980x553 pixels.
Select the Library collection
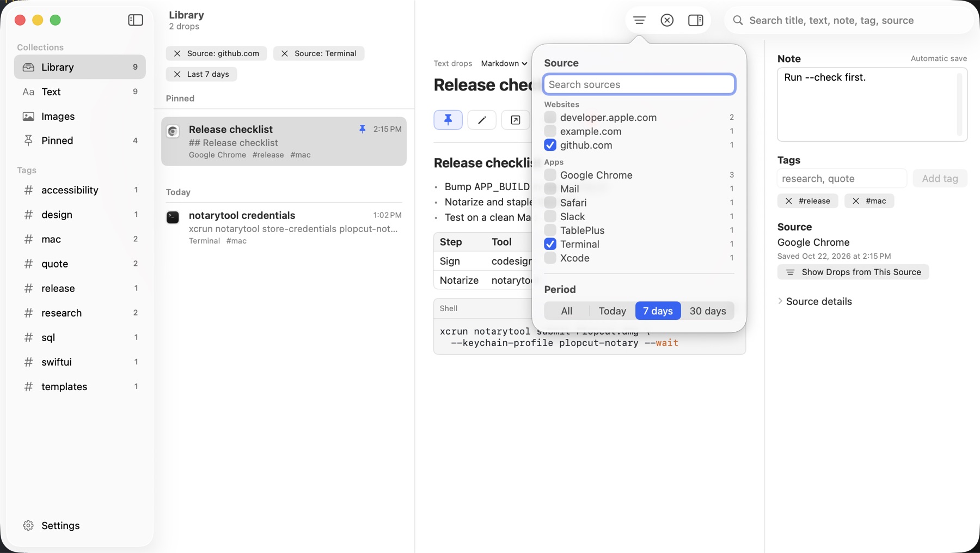click(x=80, y=67)
